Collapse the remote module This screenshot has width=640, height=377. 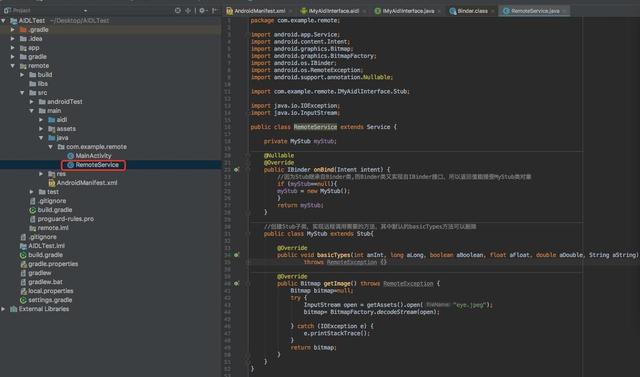(x=13, y=66)
